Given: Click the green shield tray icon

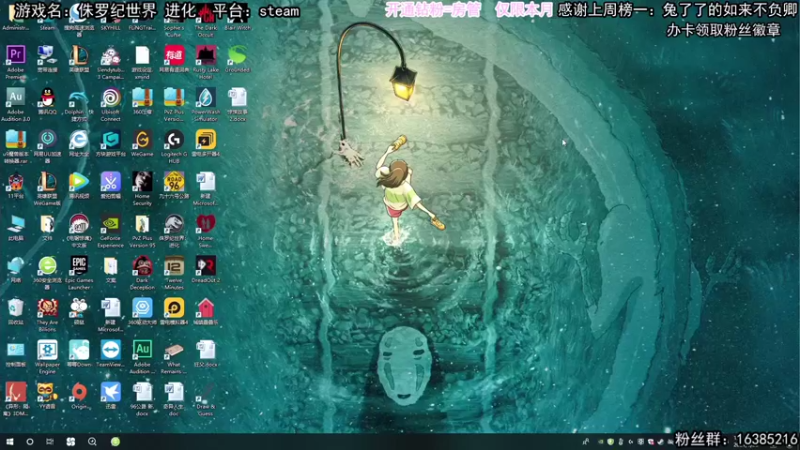Looking at the screenshot, I should tap(610, 441).
